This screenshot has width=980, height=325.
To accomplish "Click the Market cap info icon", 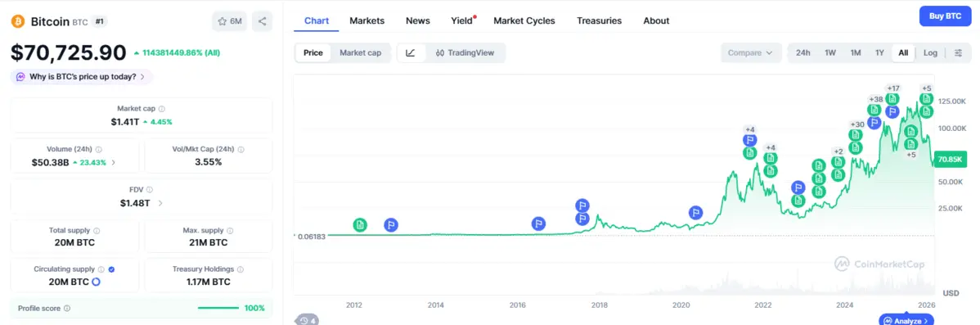I will click(162, 109).
